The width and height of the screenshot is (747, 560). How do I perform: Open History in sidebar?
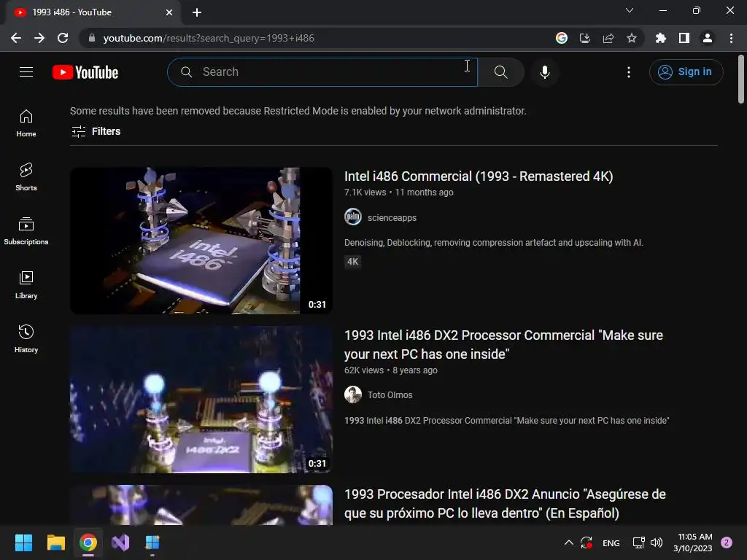(26, 338)
